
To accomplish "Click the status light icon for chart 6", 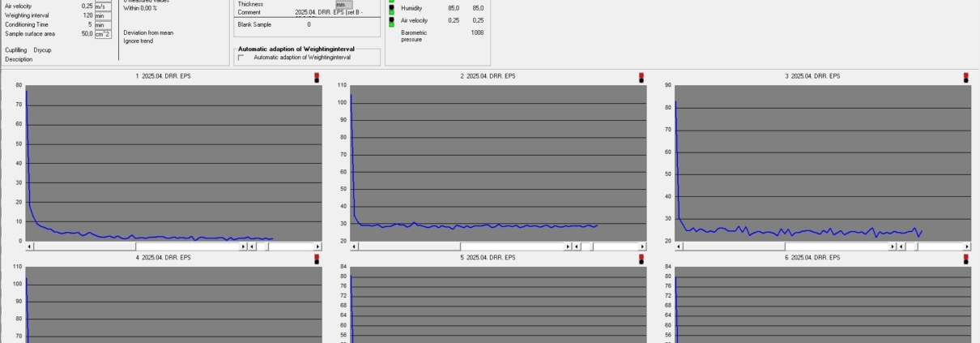I will 966,259.
